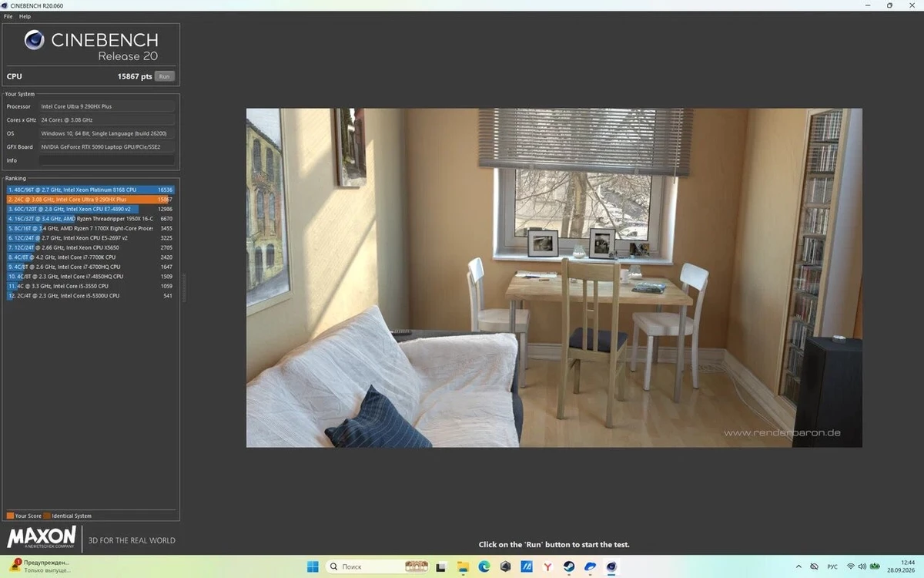Select the Core i5-3550 ranking row
924x578 pixels.
[91, 286]
